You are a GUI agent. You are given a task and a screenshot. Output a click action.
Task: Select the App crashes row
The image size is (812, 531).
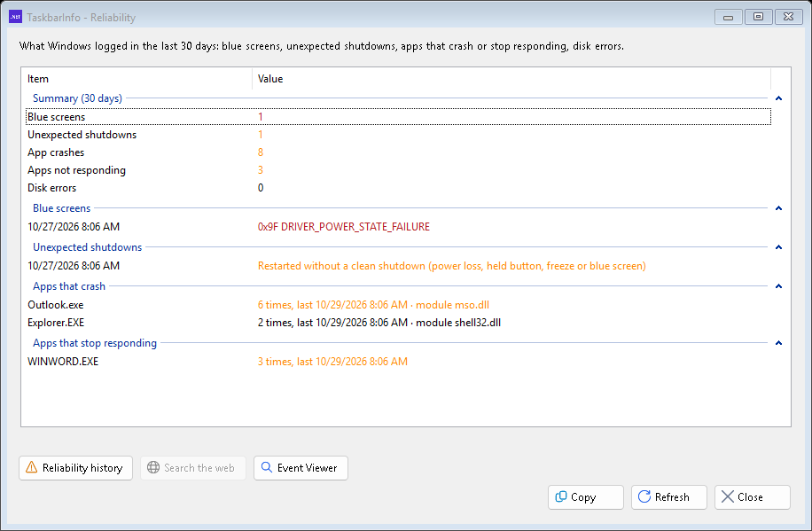[x=398, y=152]
